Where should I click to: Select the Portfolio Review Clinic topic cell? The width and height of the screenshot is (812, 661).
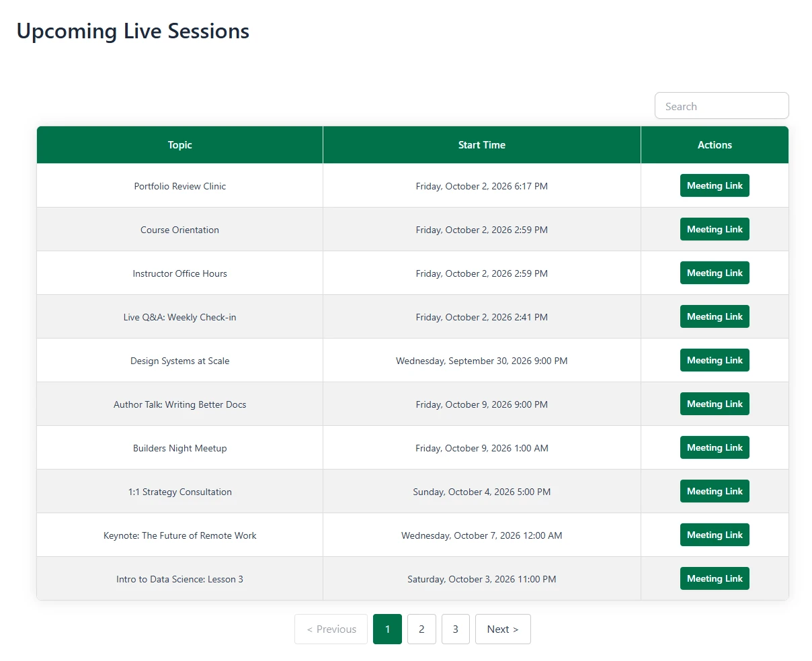(179, 186)
